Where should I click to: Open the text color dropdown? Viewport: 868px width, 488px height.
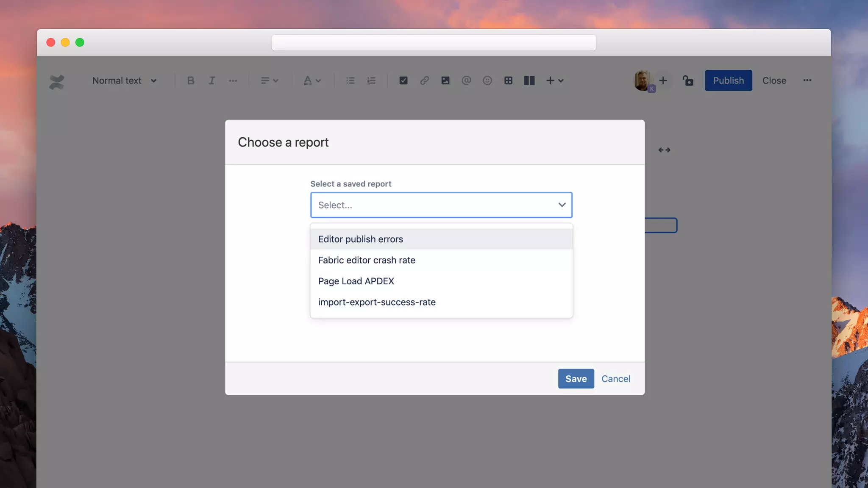point(312,80)
